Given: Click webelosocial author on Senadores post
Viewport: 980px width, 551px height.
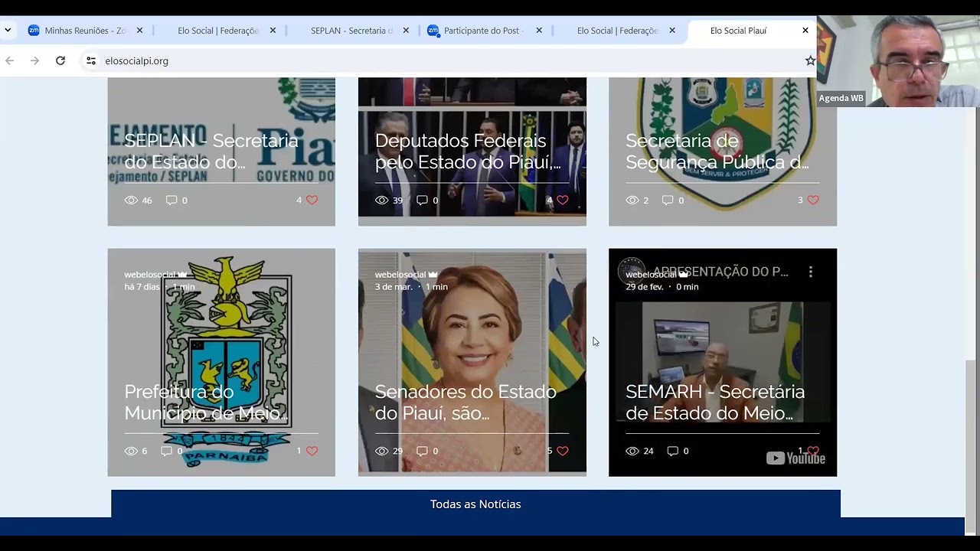Looking at the screenshot, I should tap(400, 275).
